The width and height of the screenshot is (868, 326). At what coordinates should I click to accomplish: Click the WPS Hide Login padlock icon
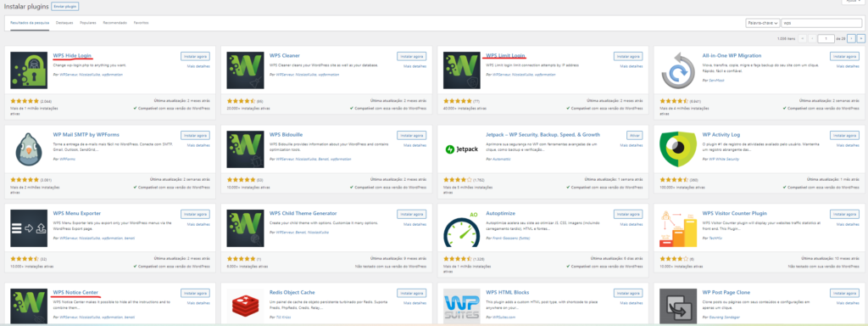(29, 70)
